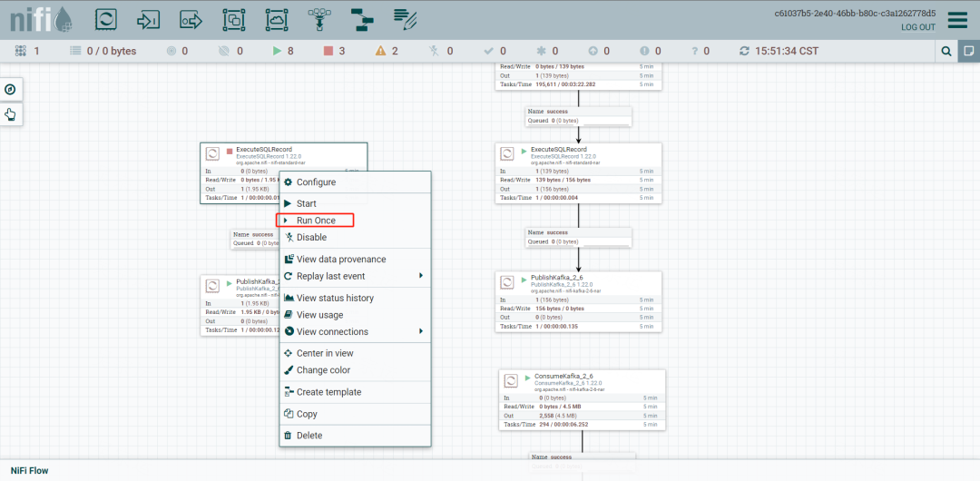
Task: Select the Template toolbar icon
Action: point(362,20)
